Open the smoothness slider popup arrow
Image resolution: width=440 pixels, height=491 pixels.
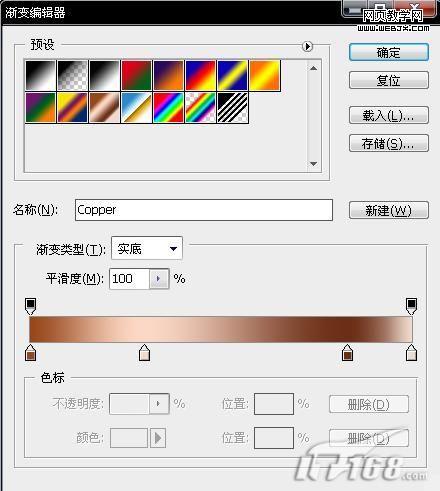click(159, 279)
